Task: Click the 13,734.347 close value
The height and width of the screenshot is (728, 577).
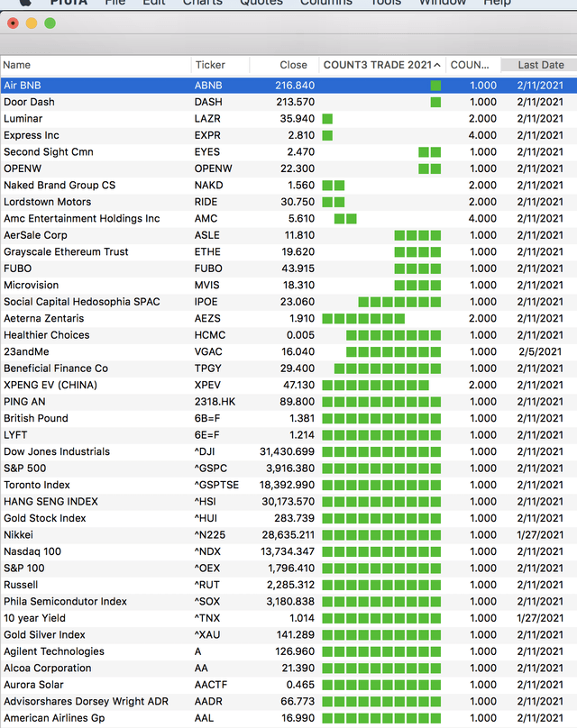Action: coord(288,551)
